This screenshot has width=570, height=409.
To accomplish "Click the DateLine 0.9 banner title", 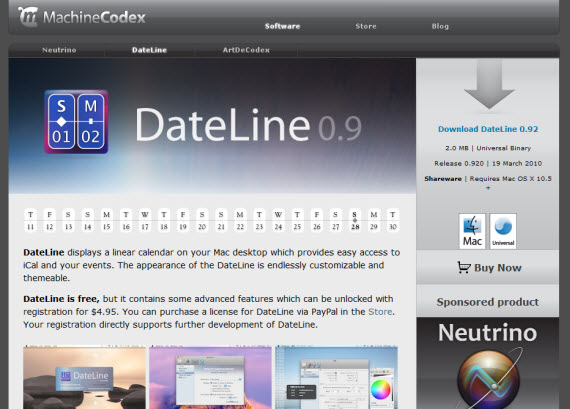I will click(248, 125).
